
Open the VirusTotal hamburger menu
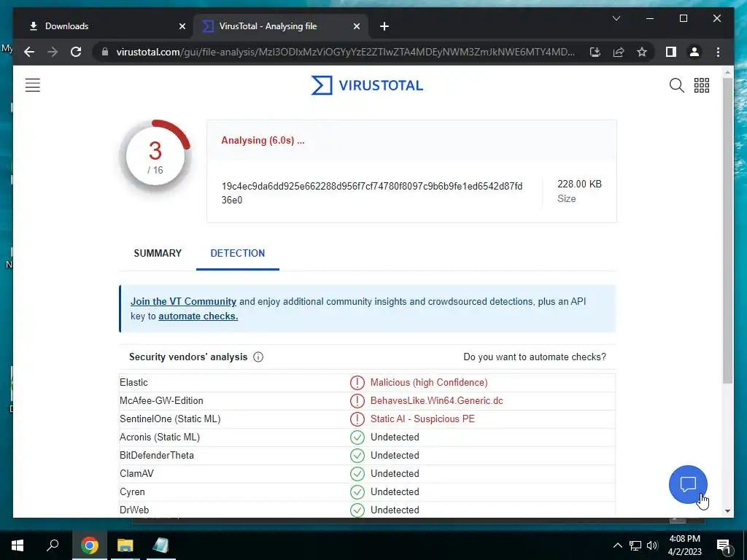[x=32, y=85]
